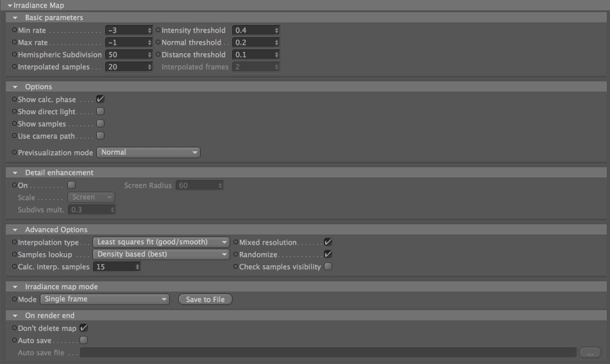This screenshot has height=364, width=610.
Task: Click the stepper arrows on Interpolated samples
Action: tap(149, 67)
